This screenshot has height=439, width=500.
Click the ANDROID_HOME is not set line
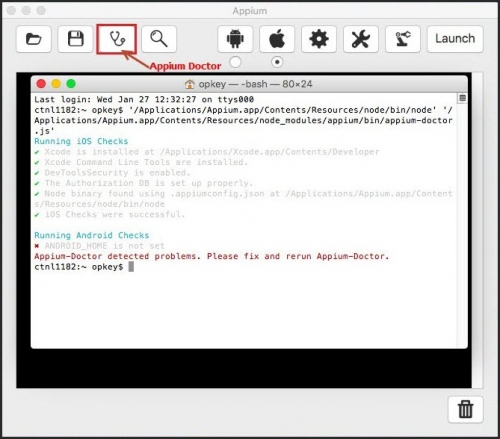pyautogui.click(x=100, y=246)
